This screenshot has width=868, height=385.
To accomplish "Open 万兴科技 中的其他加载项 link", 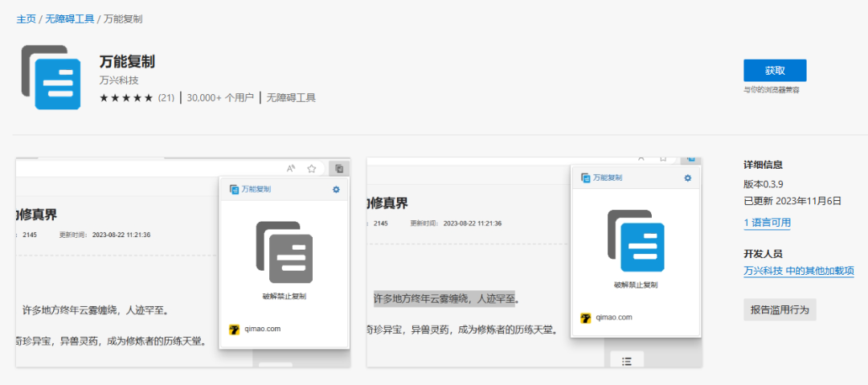I will [x=799, y=272].
